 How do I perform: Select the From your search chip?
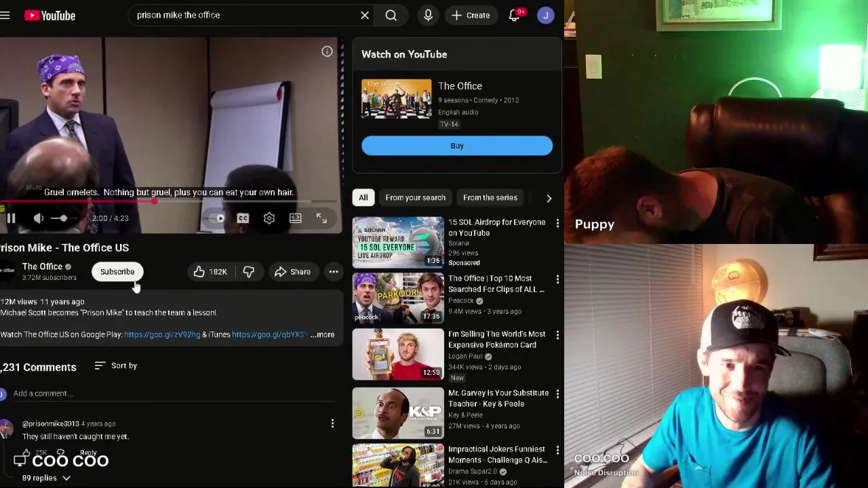click(x=416, y=198)
